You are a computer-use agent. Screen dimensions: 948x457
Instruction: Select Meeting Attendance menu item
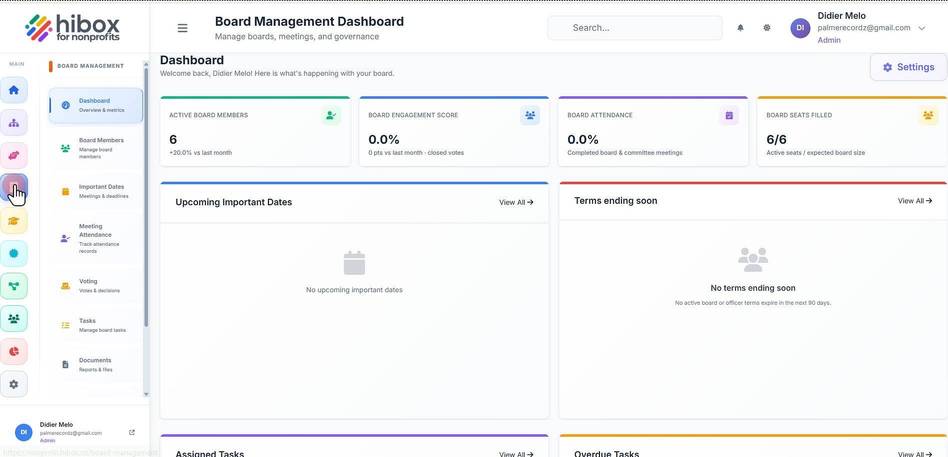click(96, 238)
